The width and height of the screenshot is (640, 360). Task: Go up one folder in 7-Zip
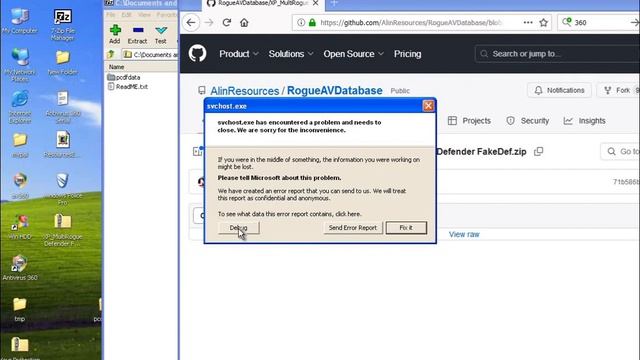click(111, 54)
